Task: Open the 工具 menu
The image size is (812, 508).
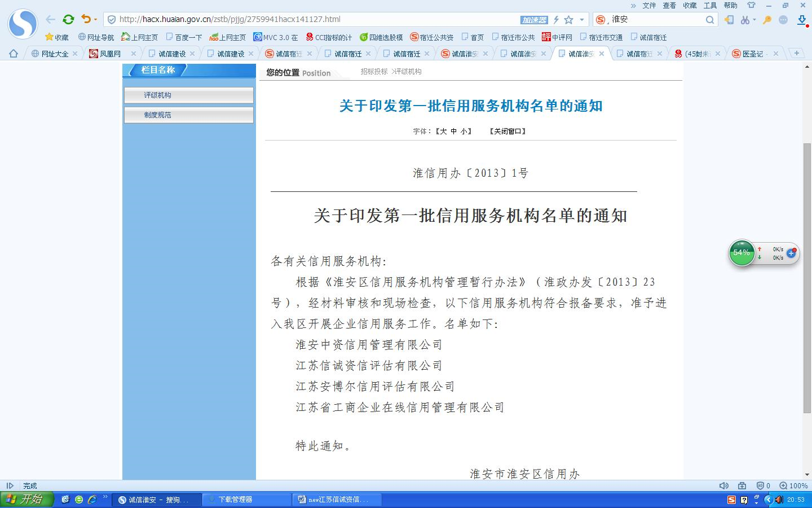Action: pyautogui.click(x=710, y=5)
